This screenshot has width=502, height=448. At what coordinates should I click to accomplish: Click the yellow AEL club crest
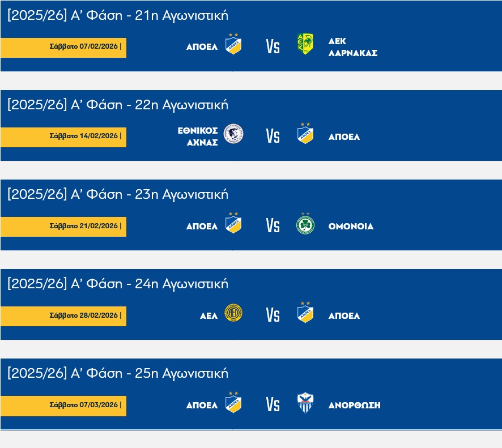233,313
